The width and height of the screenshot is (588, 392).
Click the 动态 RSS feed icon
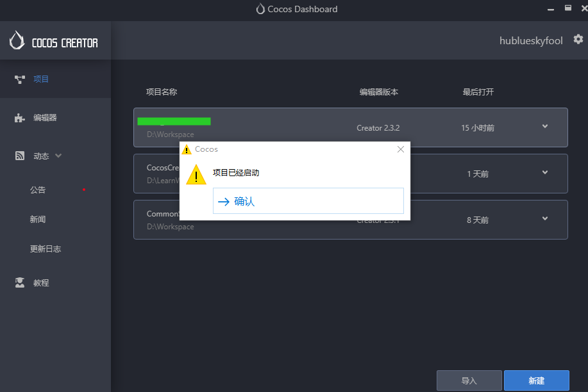click(20, 156)
